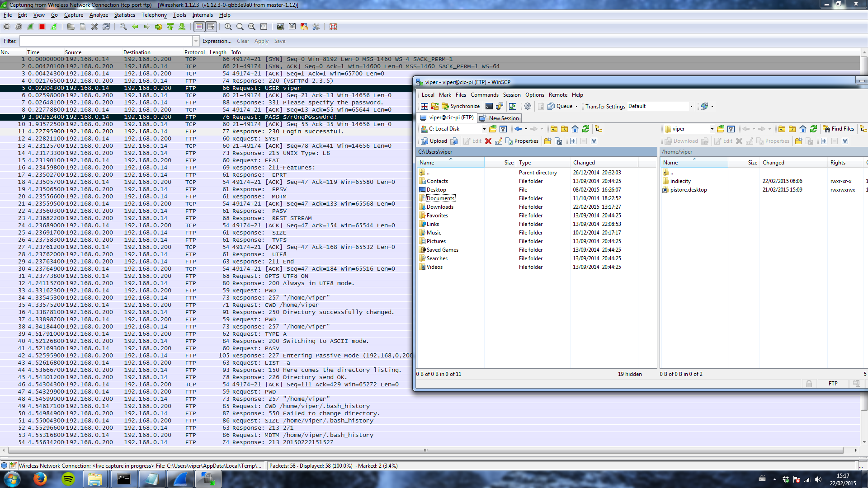Refresh the local directory panel
Viewport: 868px width, 488px height.
coord(586,129)
